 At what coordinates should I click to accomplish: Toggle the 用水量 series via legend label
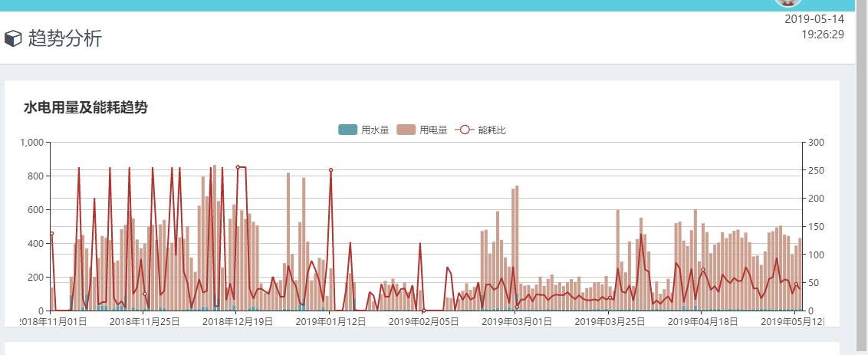coord(375,130)
